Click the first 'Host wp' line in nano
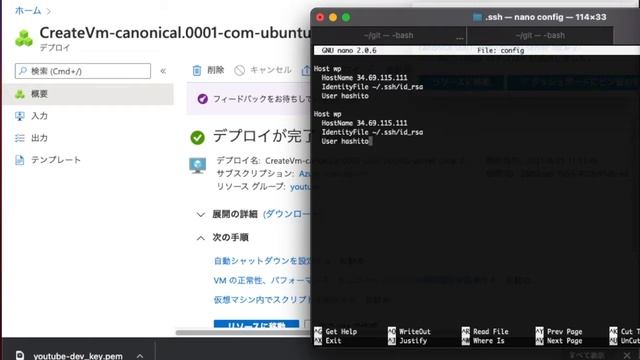640x360 pixels. pos(327,69)
